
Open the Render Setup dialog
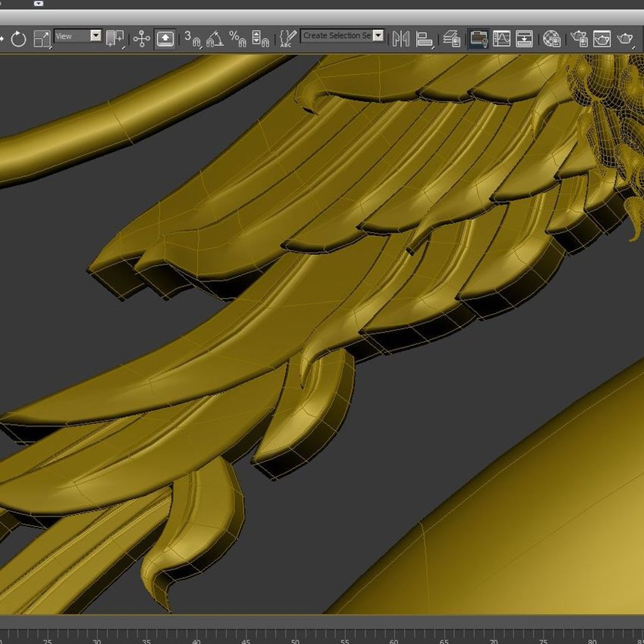point(579,39)
